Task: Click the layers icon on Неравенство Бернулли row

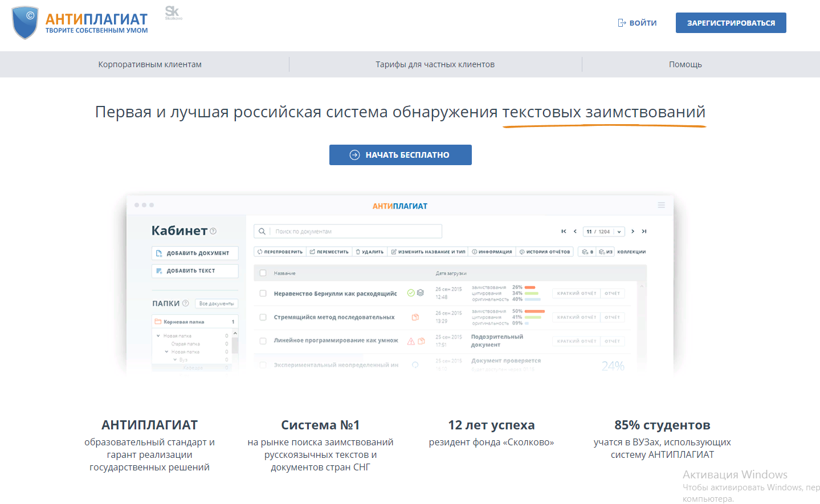Action: [x=420, y=293]
